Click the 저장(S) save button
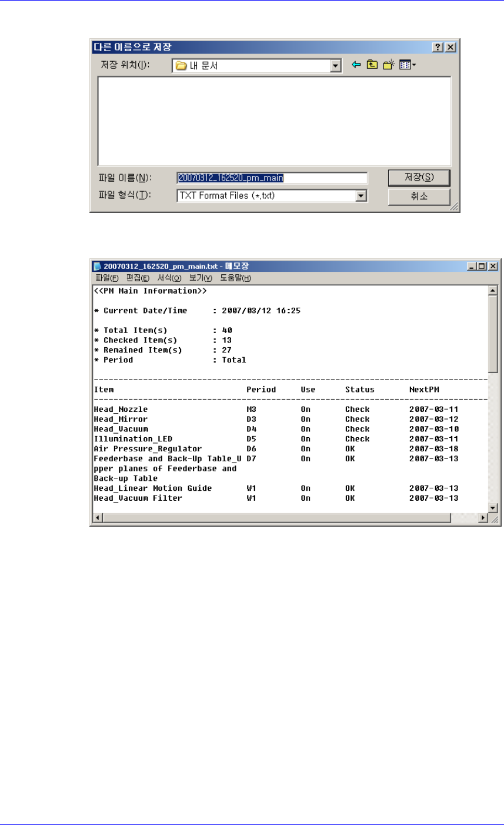The image size is (504, 825). pos(419,178)
